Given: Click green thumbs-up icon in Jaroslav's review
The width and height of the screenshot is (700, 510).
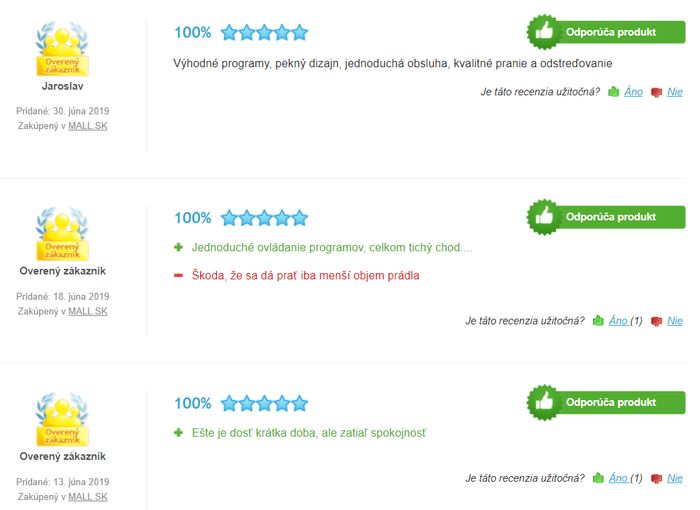Looking at the screenshot, I should [614, 92].
